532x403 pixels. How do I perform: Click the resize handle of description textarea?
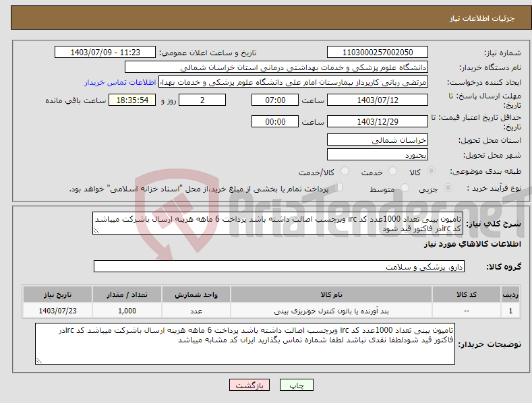96,230
